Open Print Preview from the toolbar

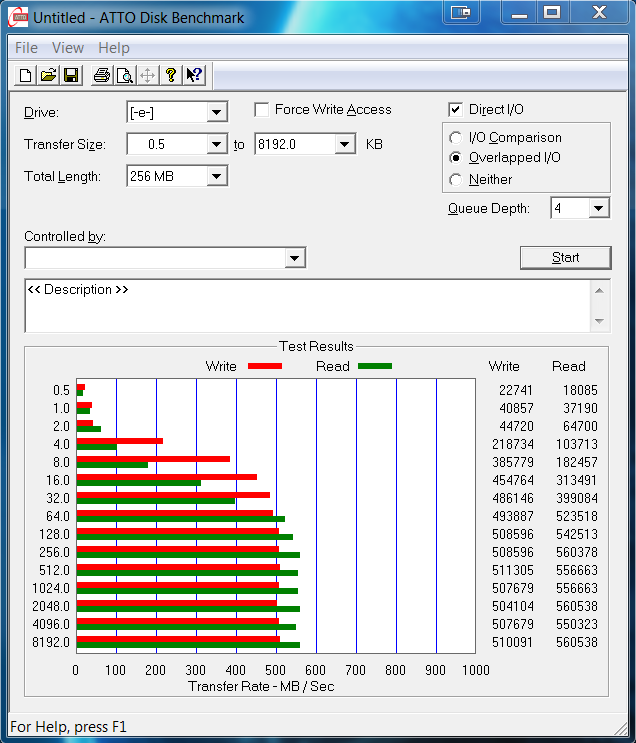(x=124, y=75)
